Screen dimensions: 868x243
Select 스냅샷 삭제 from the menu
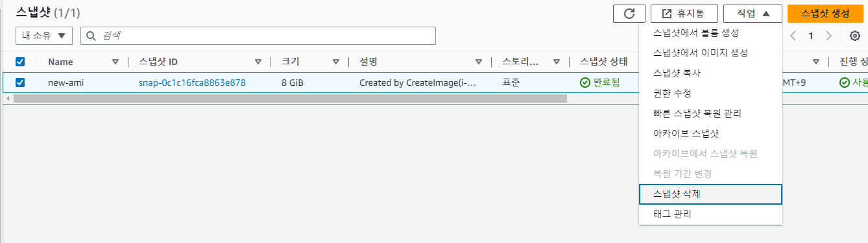click(x=710, y=194)
